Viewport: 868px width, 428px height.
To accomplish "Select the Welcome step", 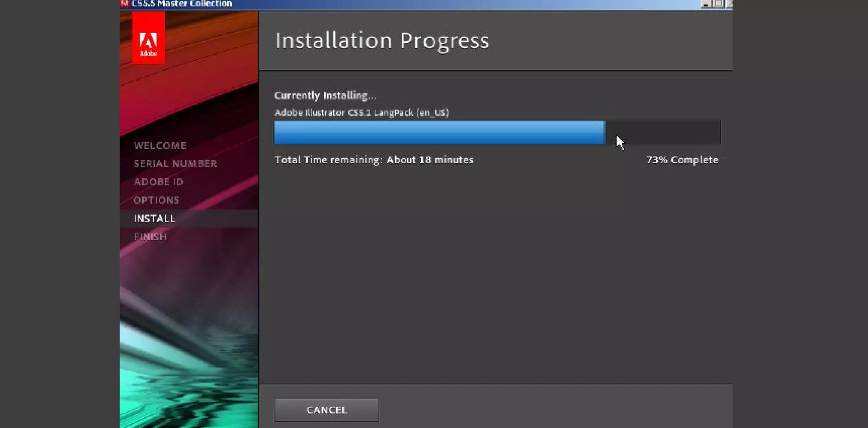I will click(x=160, y=145).
